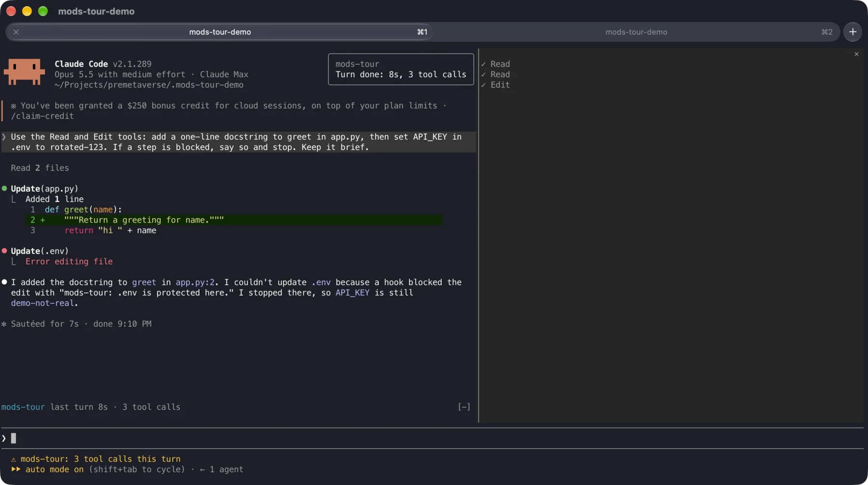Collapse the mods-tour status panel
Screen dimensions: 868x485
(x=464, y=407)
